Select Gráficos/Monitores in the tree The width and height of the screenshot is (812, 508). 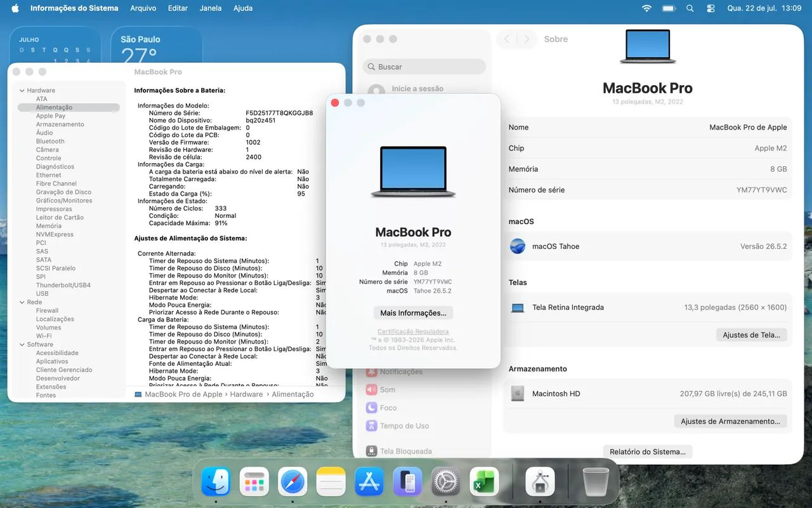(x=64, y=201)
